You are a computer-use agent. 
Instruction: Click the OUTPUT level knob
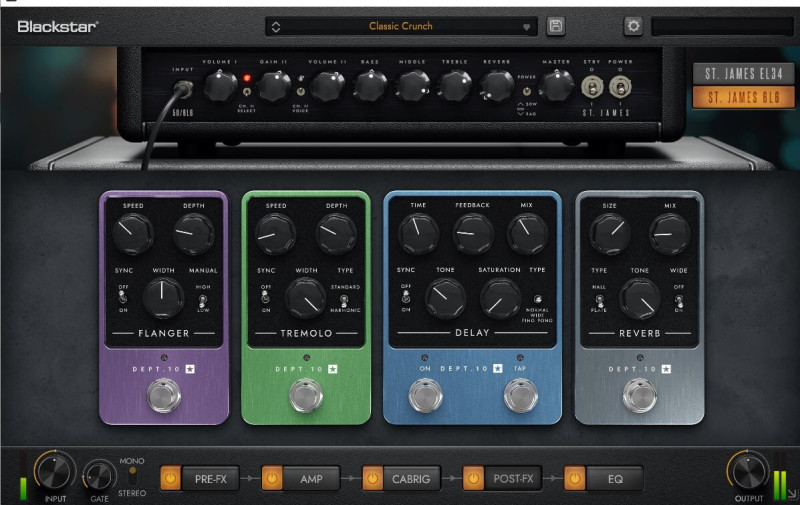(x=748, y=472)
